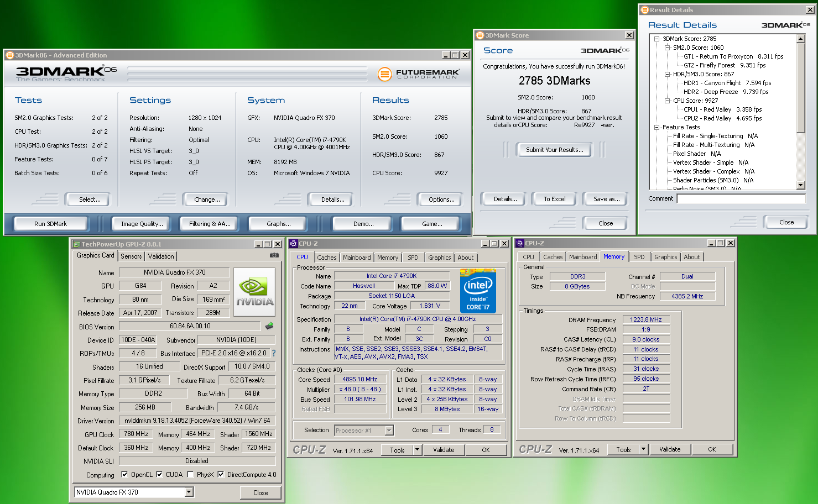Click the Result Details scrollbar down arrow
The height and width of the screenshot is (504, 818).
[x=800, y=185]
